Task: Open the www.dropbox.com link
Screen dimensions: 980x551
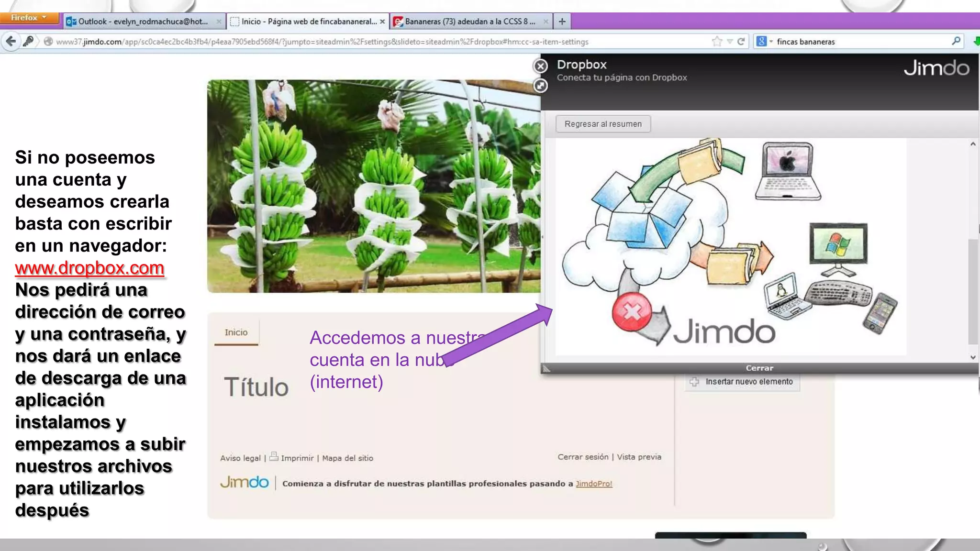Action: (89, 268)
